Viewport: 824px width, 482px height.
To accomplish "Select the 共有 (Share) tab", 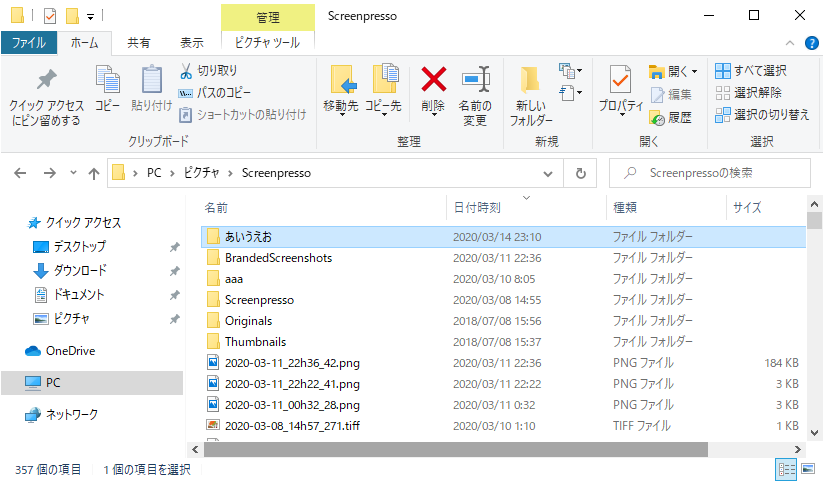I will pos(139,43).
